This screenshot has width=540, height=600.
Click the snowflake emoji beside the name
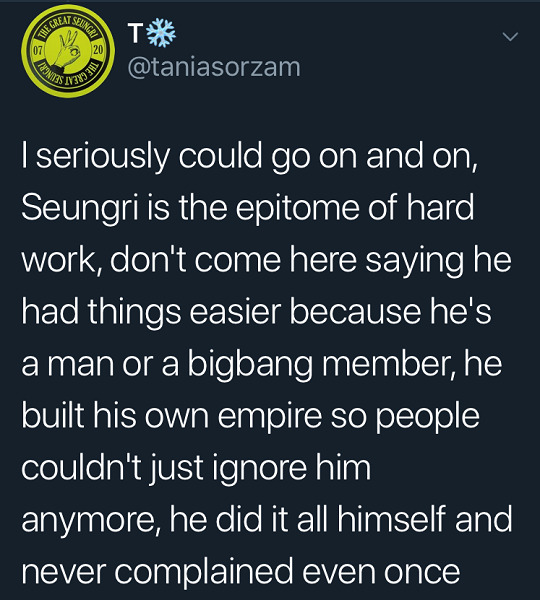tap(162, 33)
